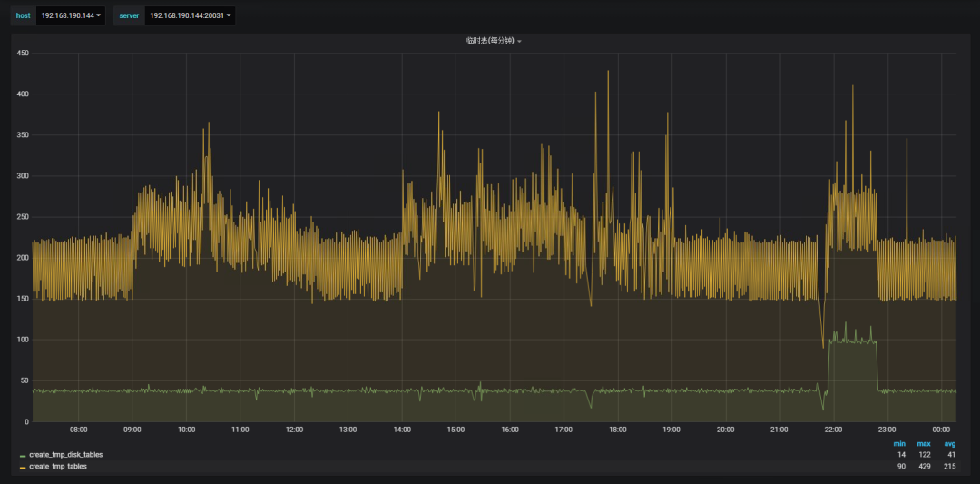Sort legend by max column header
The width and height of the screenshot is (980, 484).
click(x=924, y=443)
